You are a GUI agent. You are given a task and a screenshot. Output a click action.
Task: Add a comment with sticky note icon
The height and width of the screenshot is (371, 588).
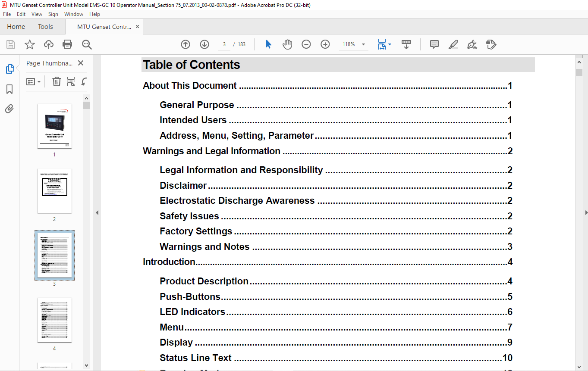click(434, 44)
